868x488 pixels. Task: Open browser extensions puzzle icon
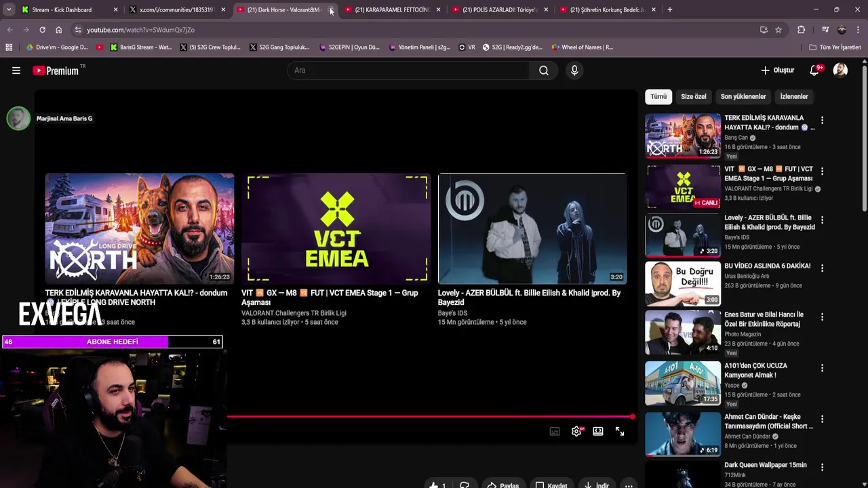(x=802, y=30)
